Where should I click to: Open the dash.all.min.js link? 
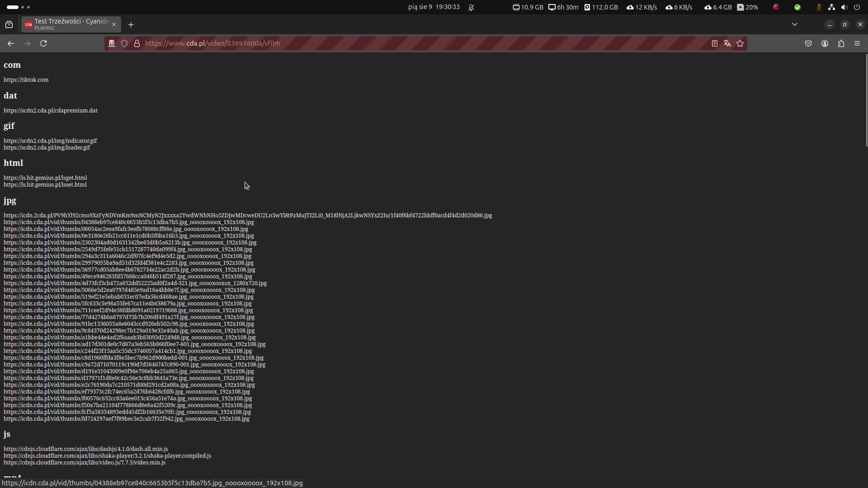coord(86,449)
